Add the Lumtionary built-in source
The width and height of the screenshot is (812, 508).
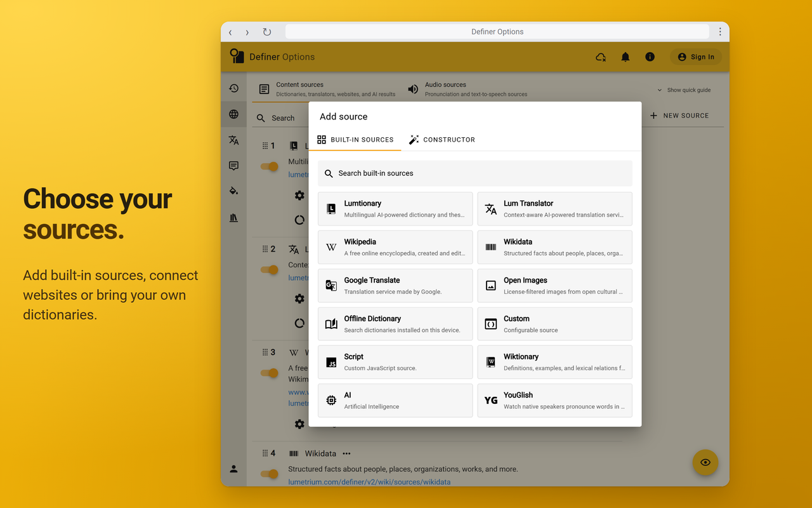[395, 209]
